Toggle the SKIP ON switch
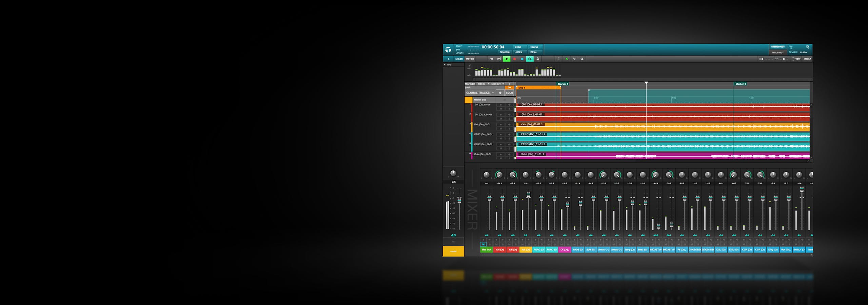Viewport: 868px width, 305px height. (509, 87)
